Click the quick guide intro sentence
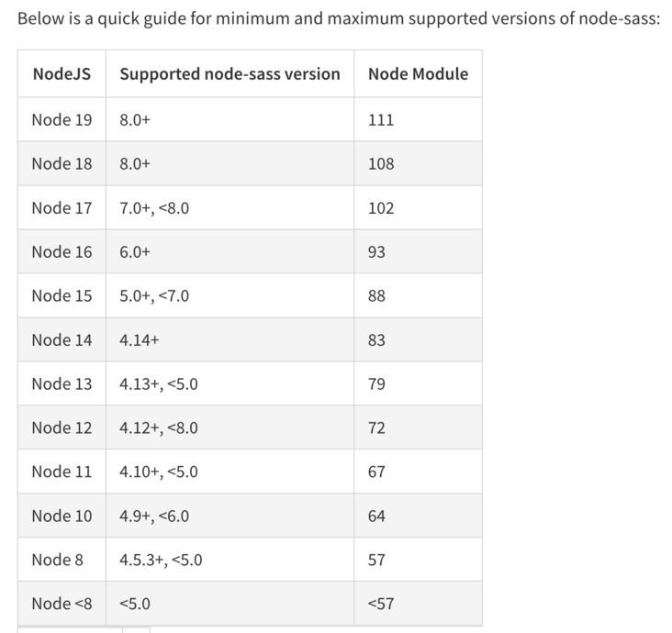The width and height of the screenshot is (672, 633). (339, 19)
